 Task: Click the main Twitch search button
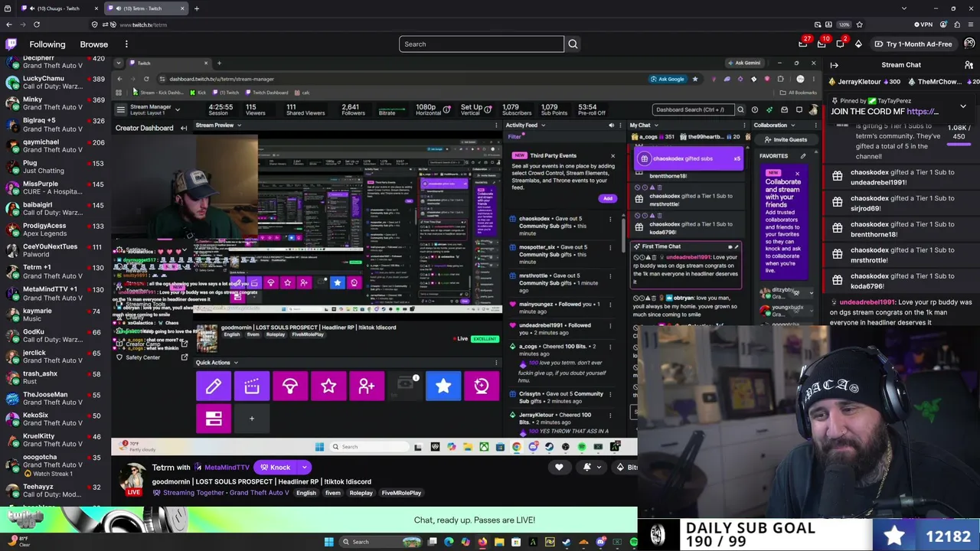tap(573, 44)
